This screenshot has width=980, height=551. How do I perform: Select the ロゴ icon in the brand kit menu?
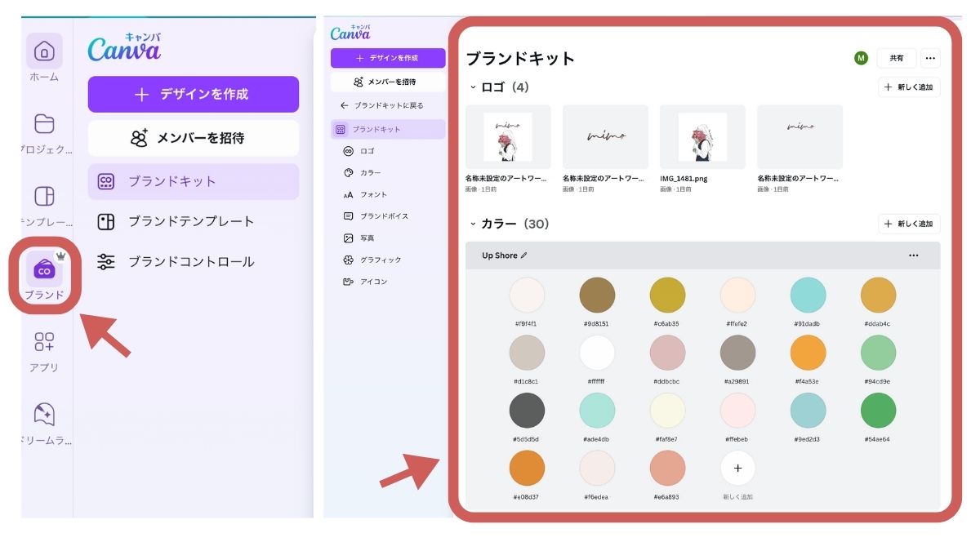coord(350,150)
